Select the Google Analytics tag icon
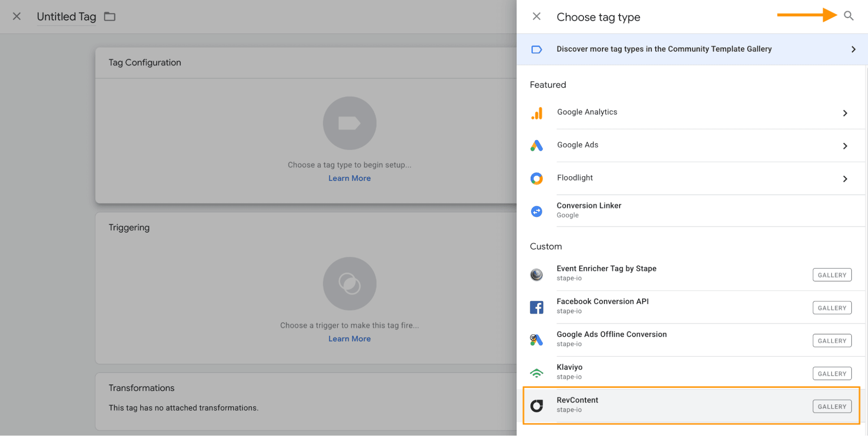The width and height of the screenshot is (868, 436). [537, 113]
